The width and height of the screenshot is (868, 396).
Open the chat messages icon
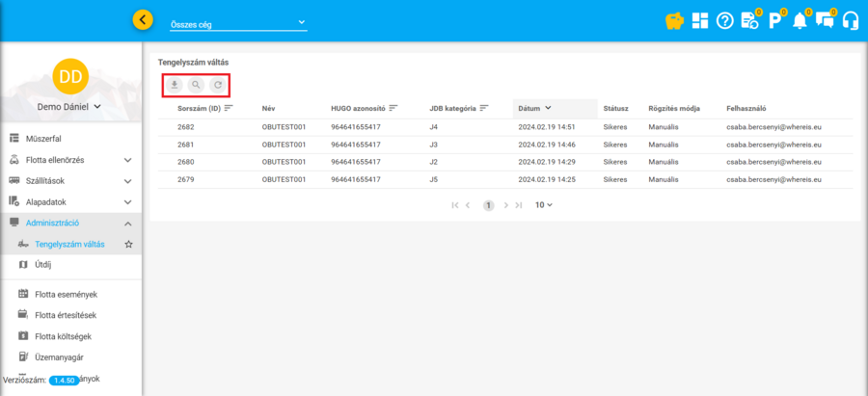point(825,20)
